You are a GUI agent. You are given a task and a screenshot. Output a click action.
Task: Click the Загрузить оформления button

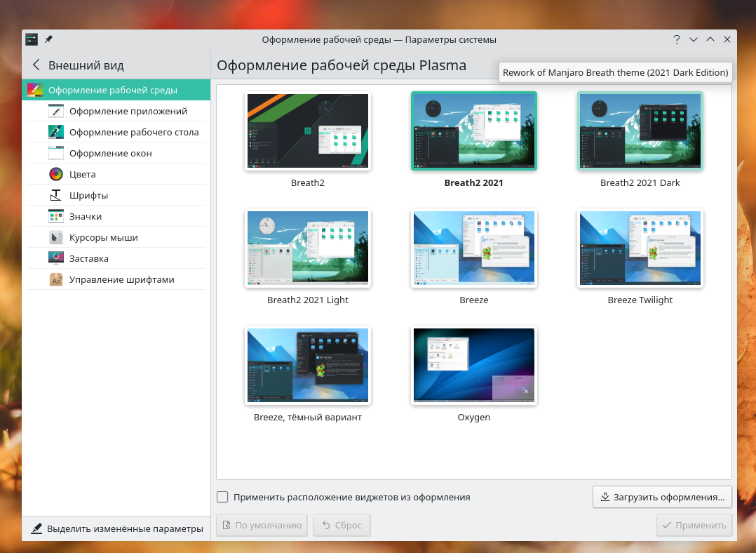662,497
